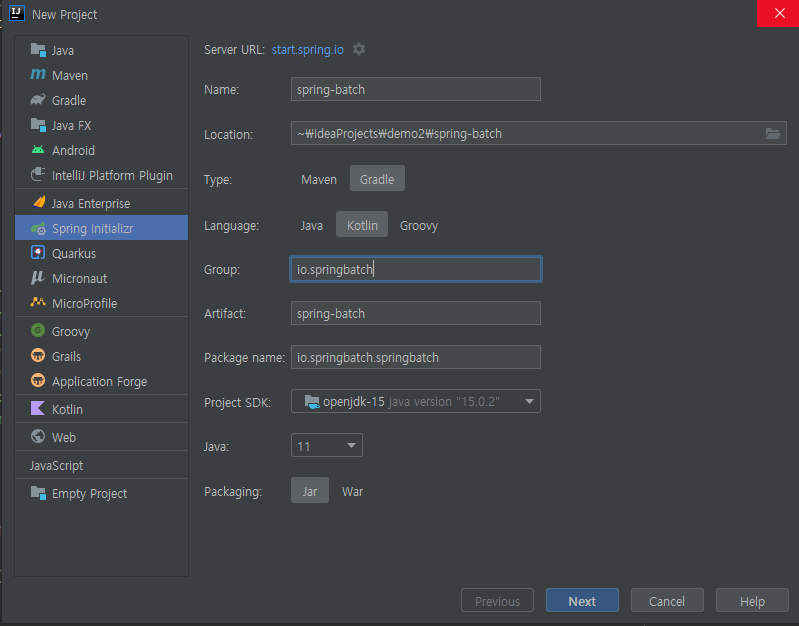Image resolution: width=799 pixels, height=626 pixels.
Task: Select JavaScript in the project list
Action: tap(101, 465)
